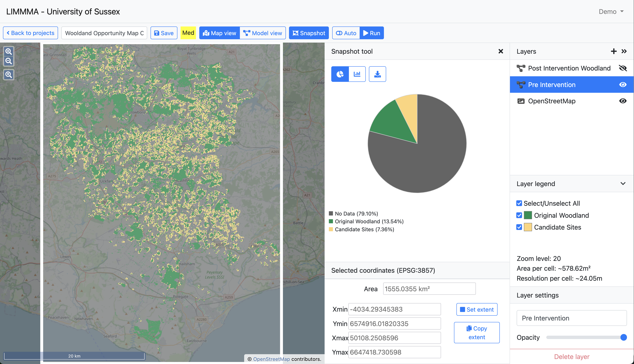This screenshot has height=364, width=634.
Task: Collapse the Layers panel with the double-chevron icon
Action: pyautogui.click(x=624, y=51)
